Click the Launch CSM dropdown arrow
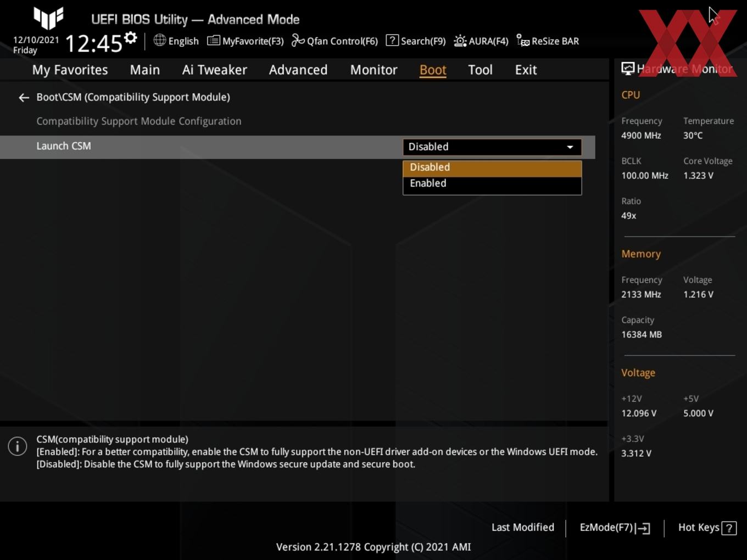The width and height of the screenshot is (747, 560). (x=570, y=147)
